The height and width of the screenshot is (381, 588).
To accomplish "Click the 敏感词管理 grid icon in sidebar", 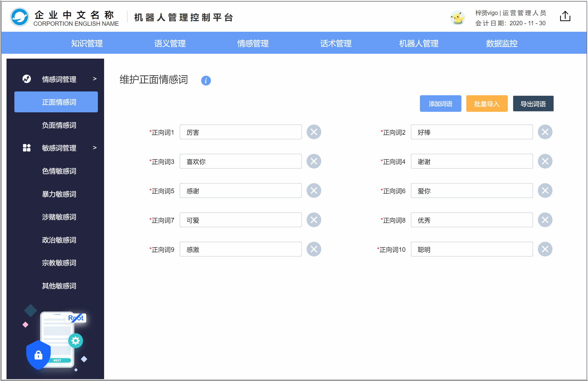I will pos(27,148).
